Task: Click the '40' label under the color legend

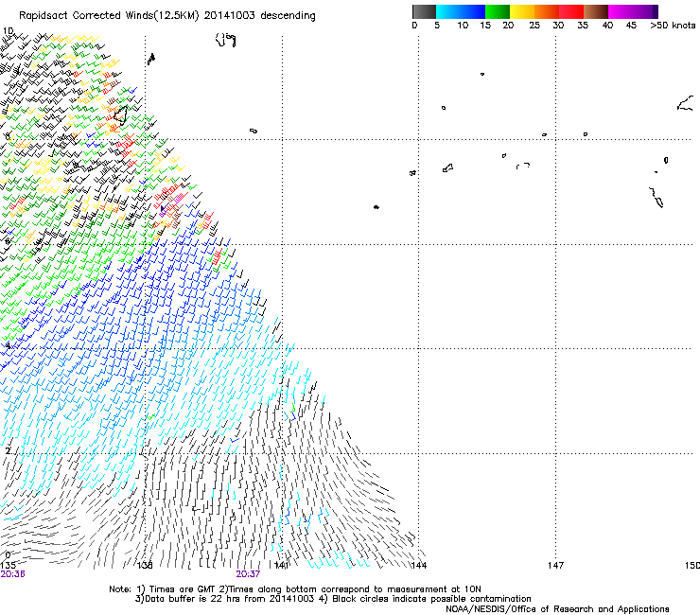Action: click(x=607, y=26)
